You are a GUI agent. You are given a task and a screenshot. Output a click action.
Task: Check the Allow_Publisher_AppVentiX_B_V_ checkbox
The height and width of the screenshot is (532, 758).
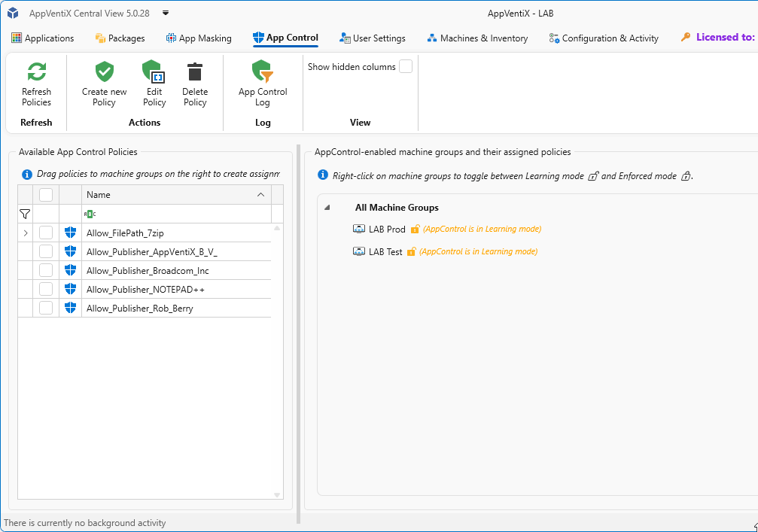pos(46,252)
